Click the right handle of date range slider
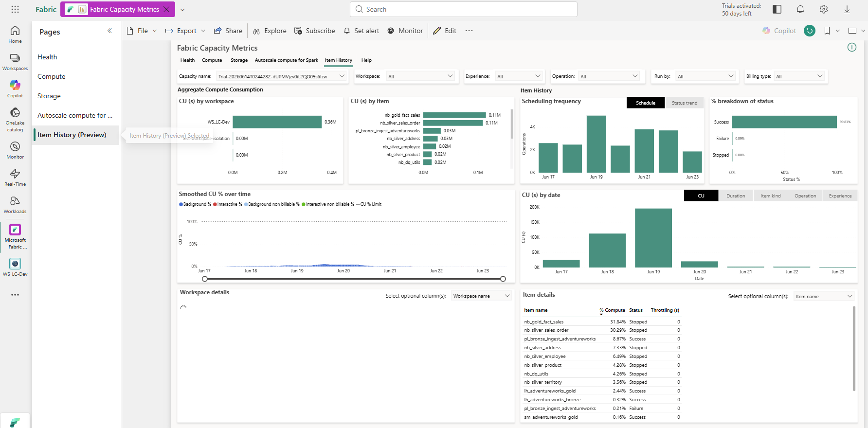Screen dimensions: 868x428 coord(503,279)
